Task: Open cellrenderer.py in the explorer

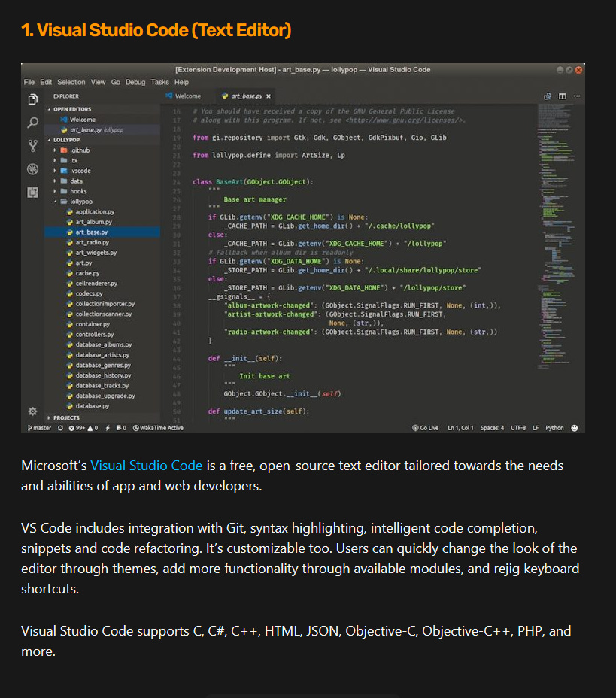Action: (96, 284)
